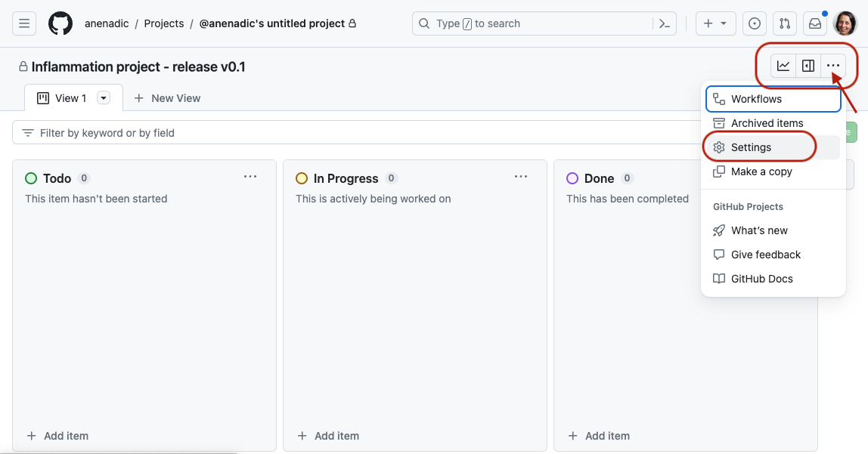
Task: Add an item to the Todo column
Action: 57,436
